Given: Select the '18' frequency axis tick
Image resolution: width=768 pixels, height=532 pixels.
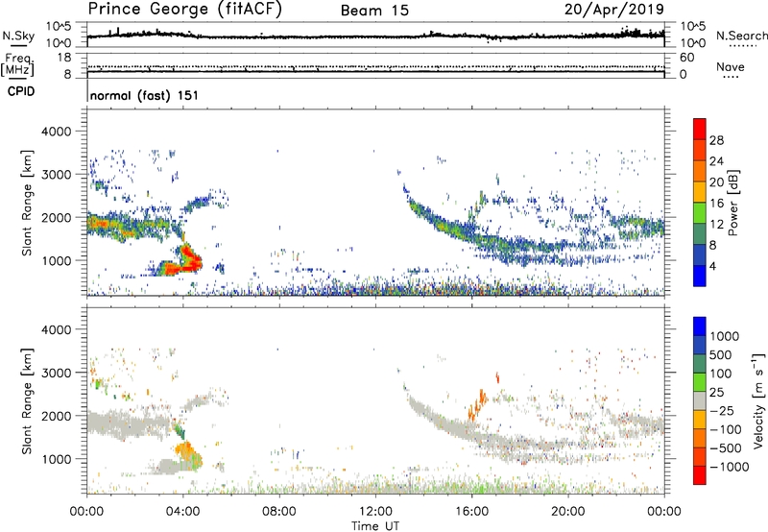Looking at the screenshot, I should 63,58.
